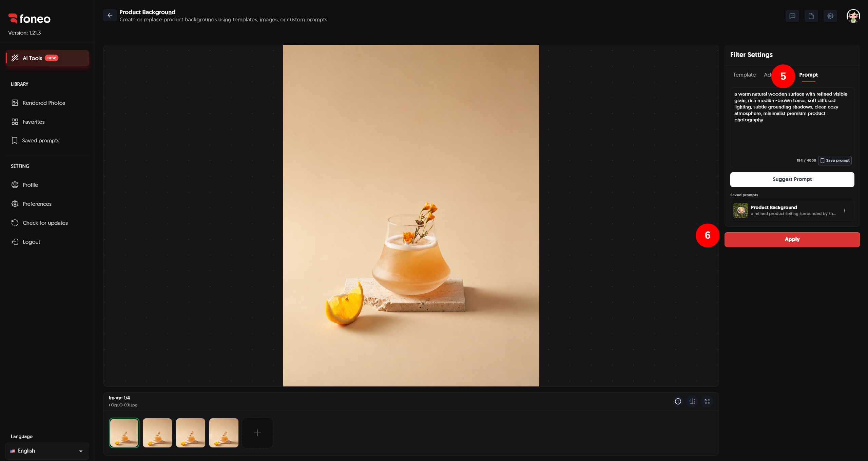Show image info icon
Image resolution: width=868 pixels, height=461 pixels.
click(678, 401)
